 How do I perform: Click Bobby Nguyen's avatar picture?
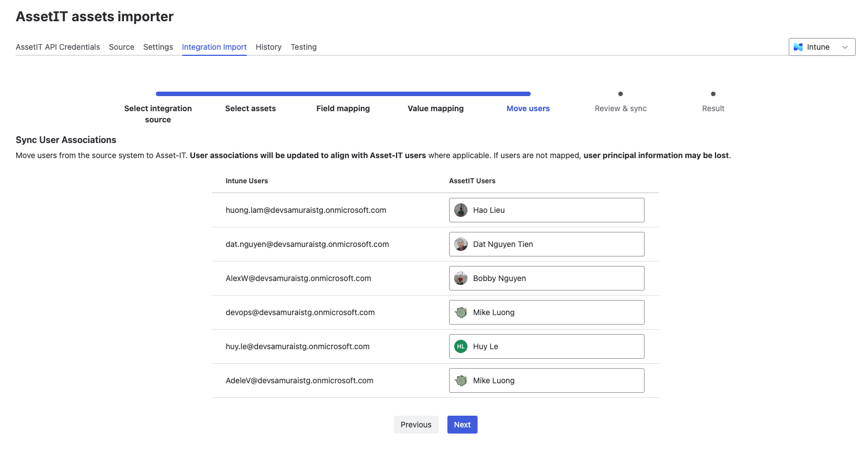(461, 278)
